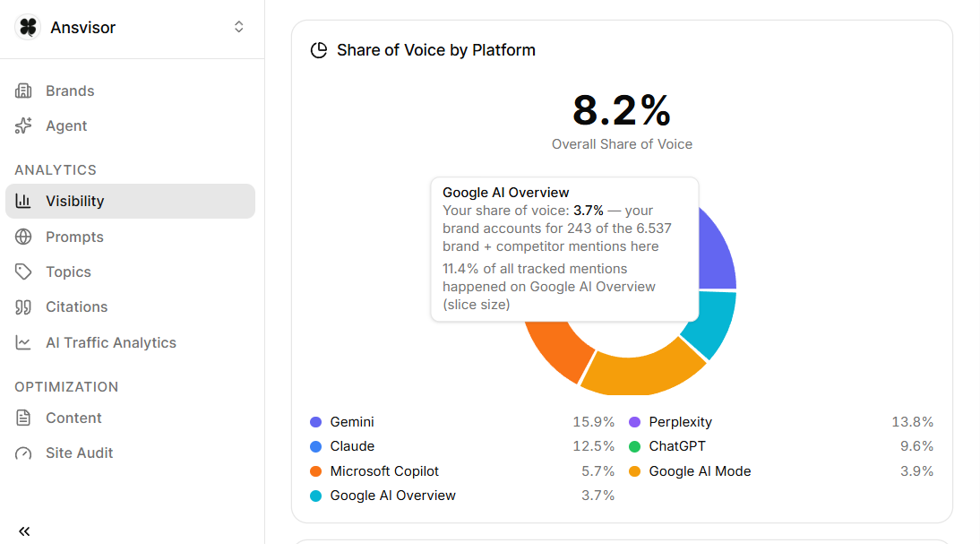Select the Gemini legend label
Image resolution: width=980 pixels, height=552 pixels.
[352, 422]
